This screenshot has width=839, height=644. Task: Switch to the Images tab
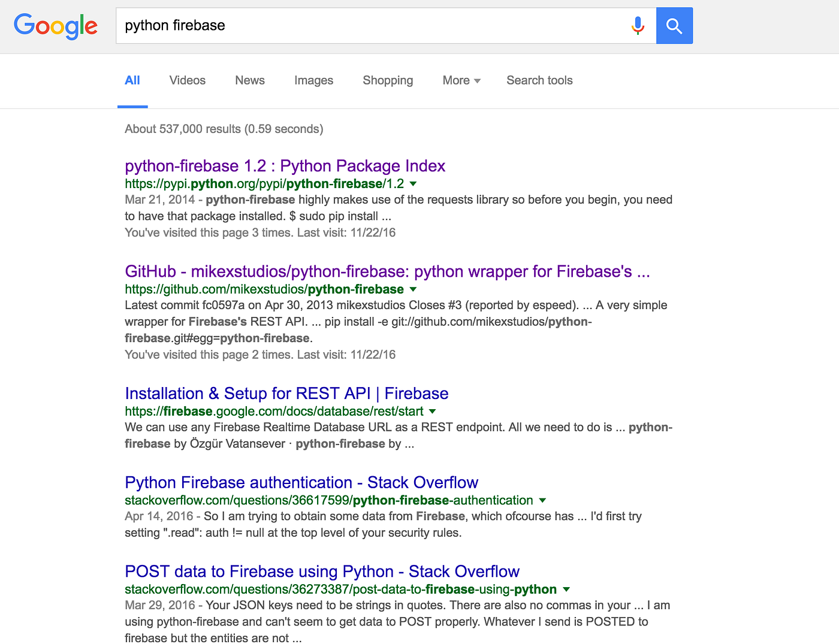coord(313,80)
